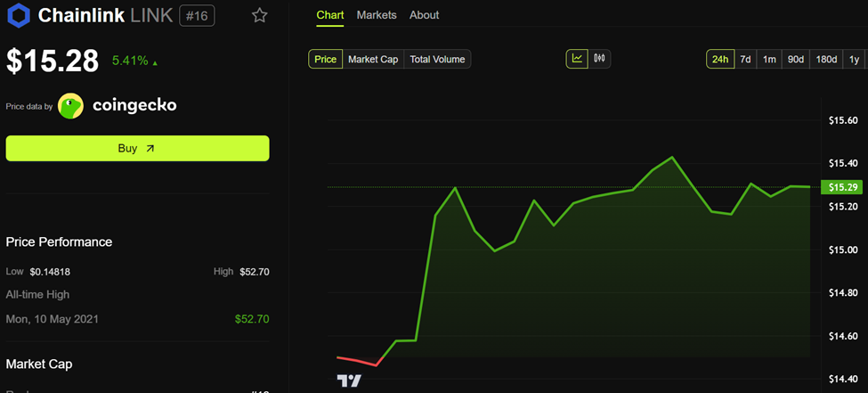Click the $15.00 axis label
Image resolution: width=868 pixels, height=393 pixels.
click(843, 250)
